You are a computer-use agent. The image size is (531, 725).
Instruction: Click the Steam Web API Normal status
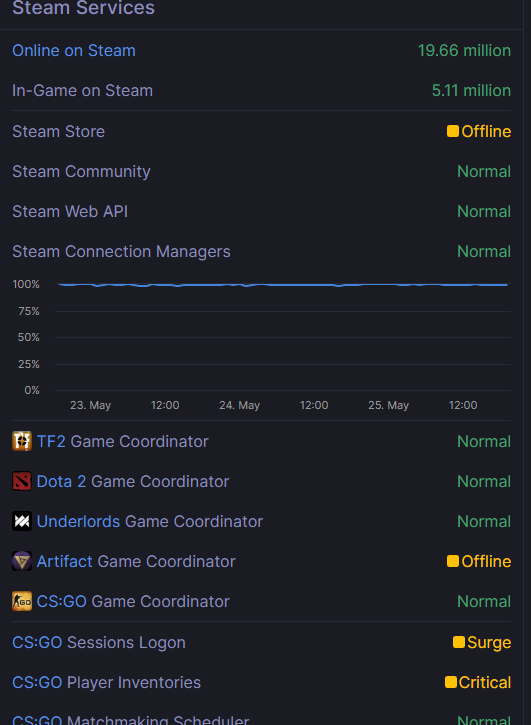point(484,212)
